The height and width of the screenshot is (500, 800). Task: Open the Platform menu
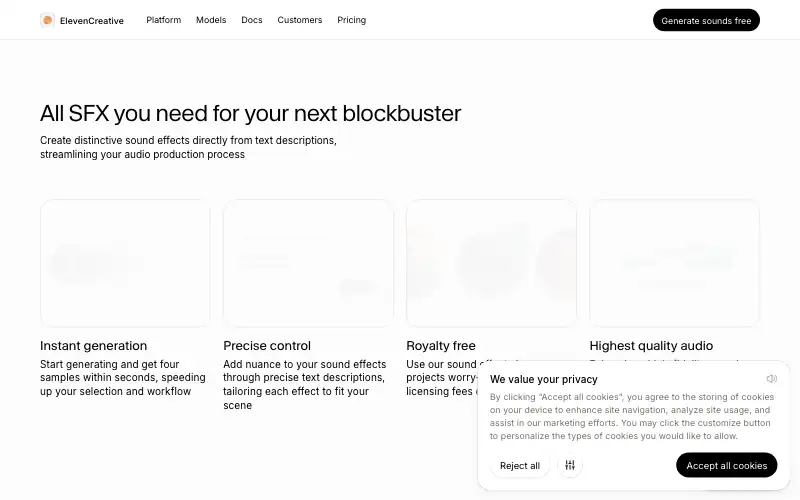(x=164, y=20)
